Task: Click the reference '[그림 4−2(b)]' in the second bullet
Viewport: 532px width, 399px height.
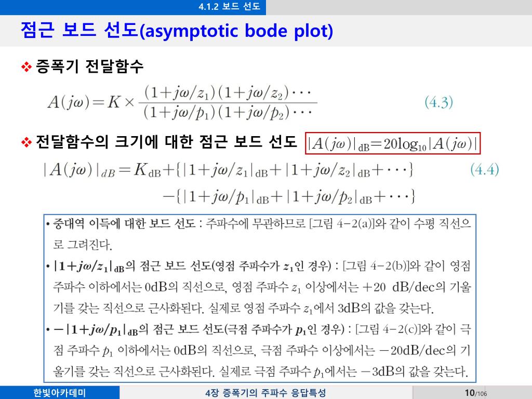Action: [x=376, y=265]
